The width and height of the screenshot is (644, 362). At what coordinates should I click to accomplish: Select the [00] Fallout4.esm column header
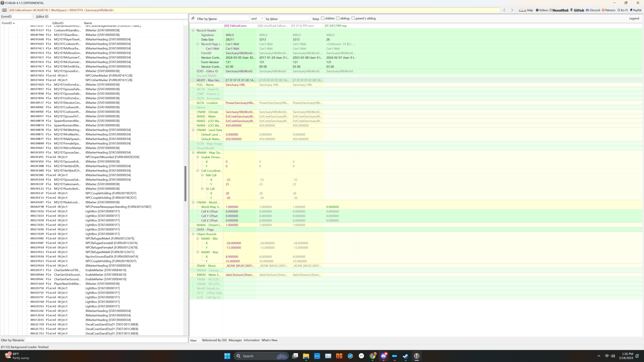(240, 26)
